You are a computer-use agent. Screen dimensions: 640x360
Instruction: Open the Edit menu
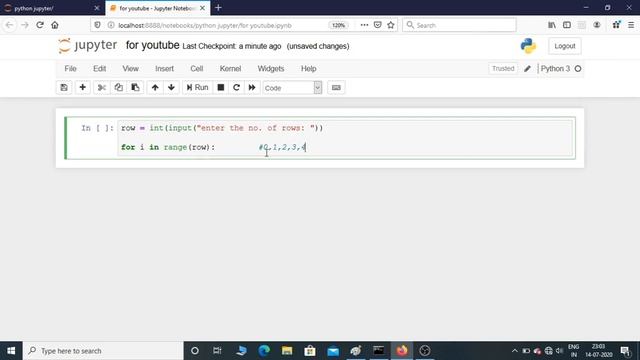[x=99, y=69]
